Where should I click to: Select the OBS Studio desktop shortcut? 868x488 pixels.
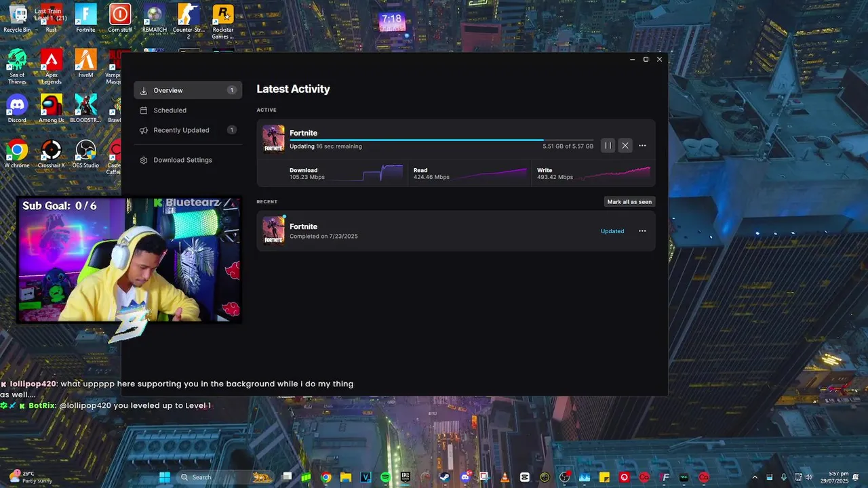pyautogui.click(x=85, y=153)
